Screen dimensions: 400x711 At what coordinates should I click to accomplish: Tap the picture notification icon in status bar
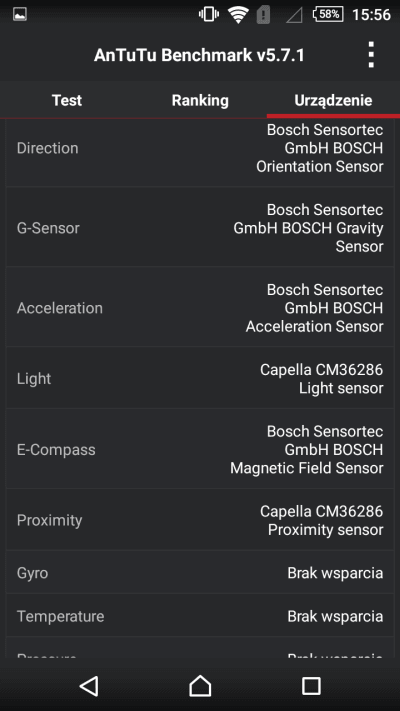coord(20,15)
